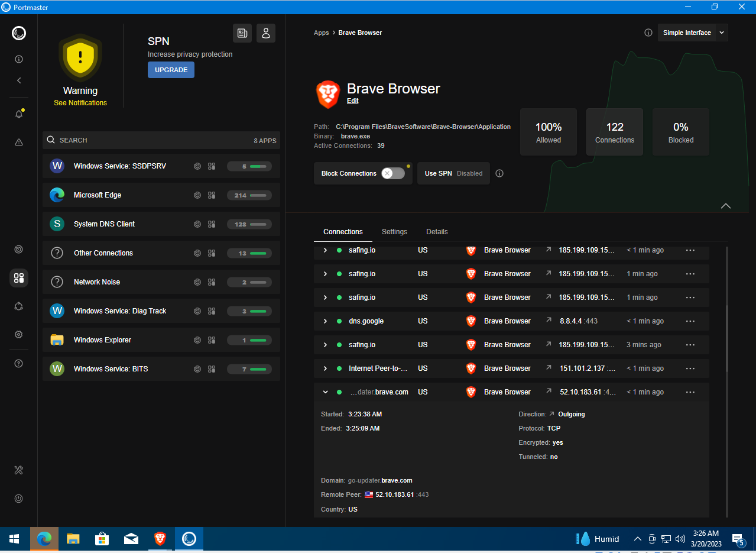Click the radar icon on Windows Service: BITS row
Viewport: 756px width, 553px height.
tap(197, 369)
